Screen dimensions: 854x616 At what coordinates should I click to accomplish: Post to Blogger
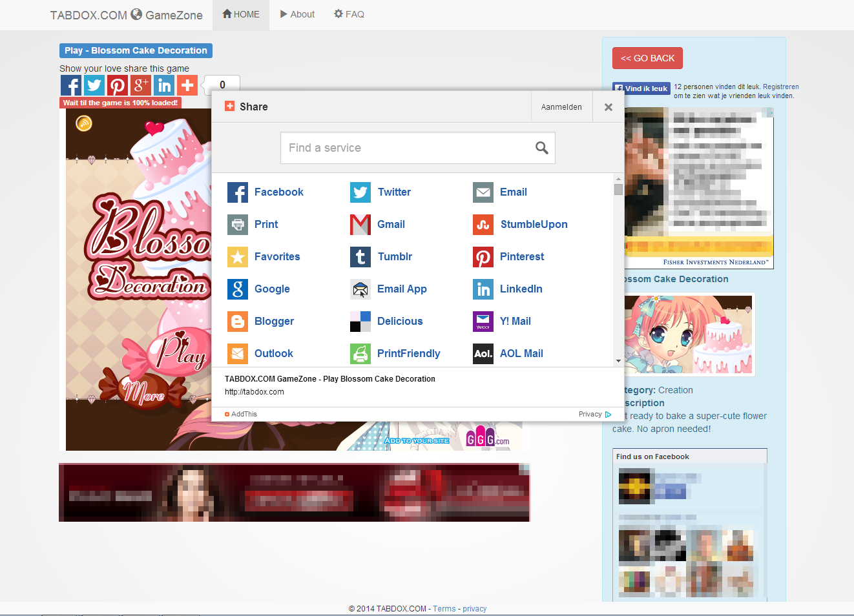tap(260, 322)
